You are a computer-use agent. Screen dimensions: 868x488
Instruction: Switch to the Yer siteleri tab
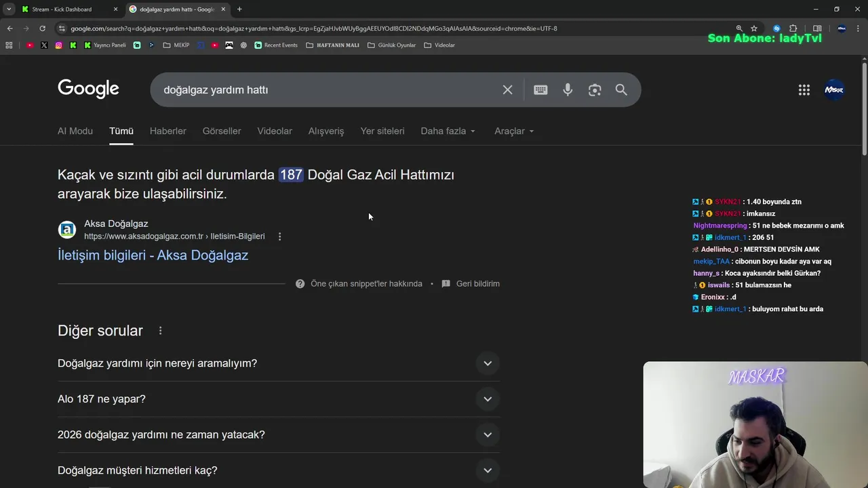tap(382, 131)
